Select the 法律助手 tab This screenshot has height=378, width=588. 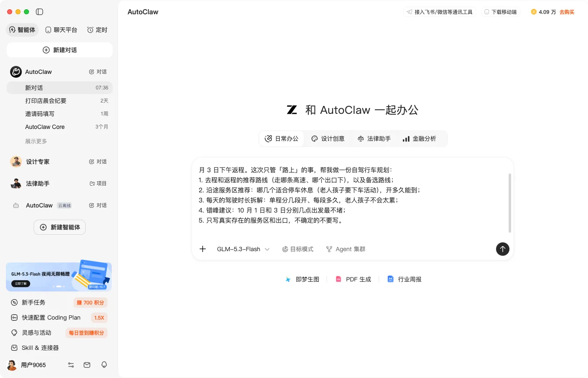(374, 139)
